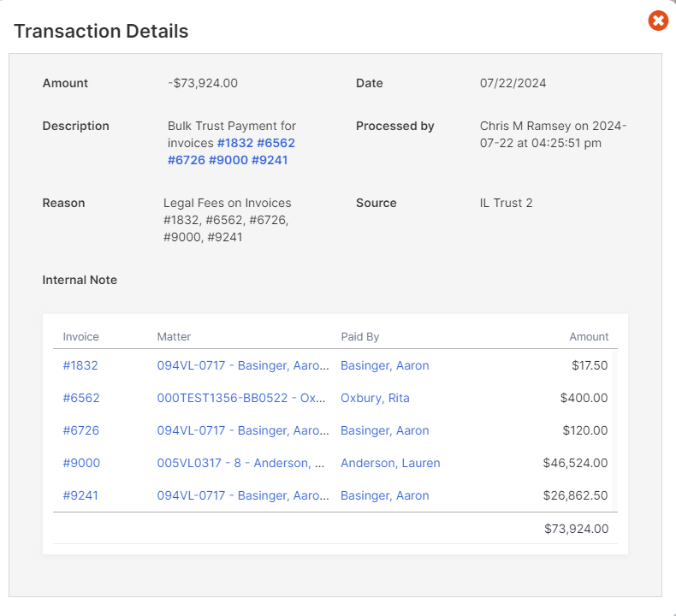This screenshot has height=616, width=676.
Task: Open invoice #6562 link in description
Action: (276, 143)
